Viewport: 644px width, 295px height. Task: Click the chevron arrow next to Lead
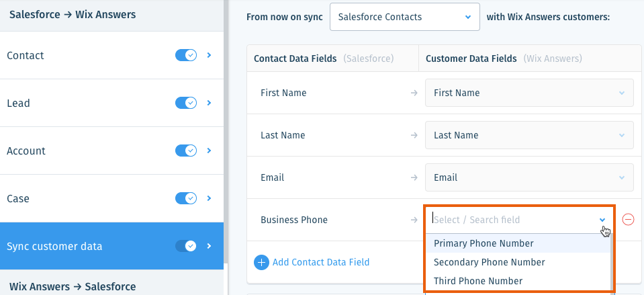[x=209, y=103]
